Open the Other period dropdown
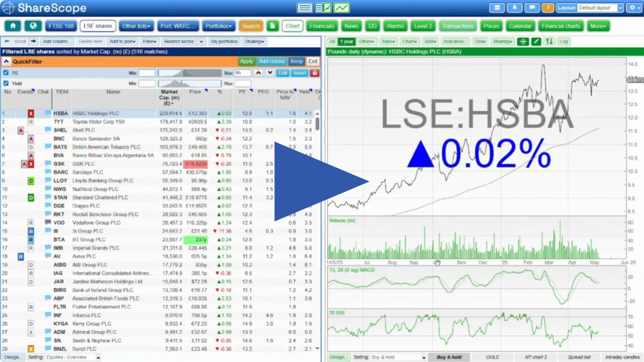The image size is (644, 362). tap(366, 42)
